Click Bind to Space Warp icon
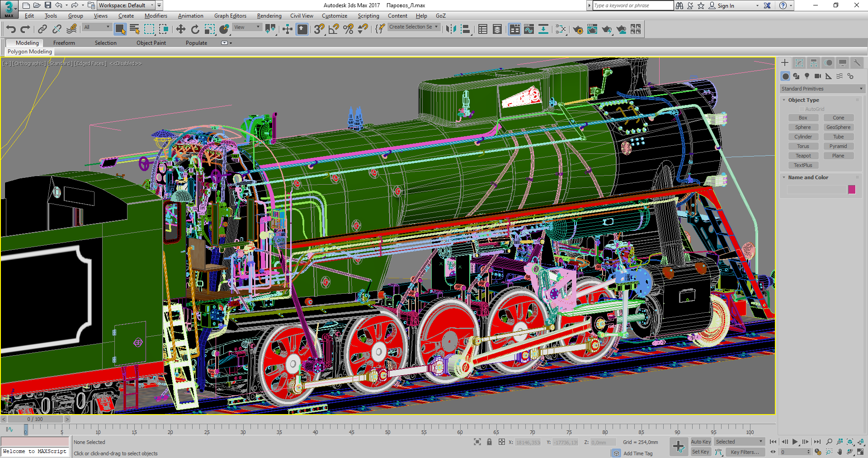This screenshot has height=458, width=868. tap(71, 29)
